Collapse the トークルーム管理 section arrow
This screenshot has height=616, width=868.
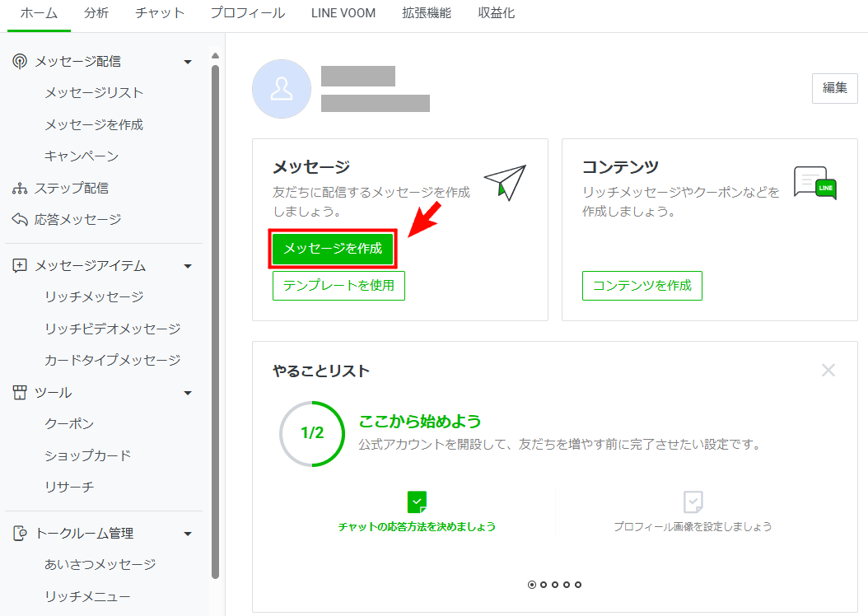point(188,534)
